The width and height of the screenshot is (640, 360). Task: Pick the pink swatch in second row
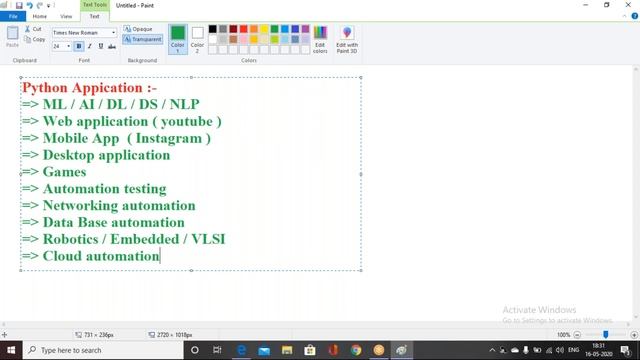(244, 40)
